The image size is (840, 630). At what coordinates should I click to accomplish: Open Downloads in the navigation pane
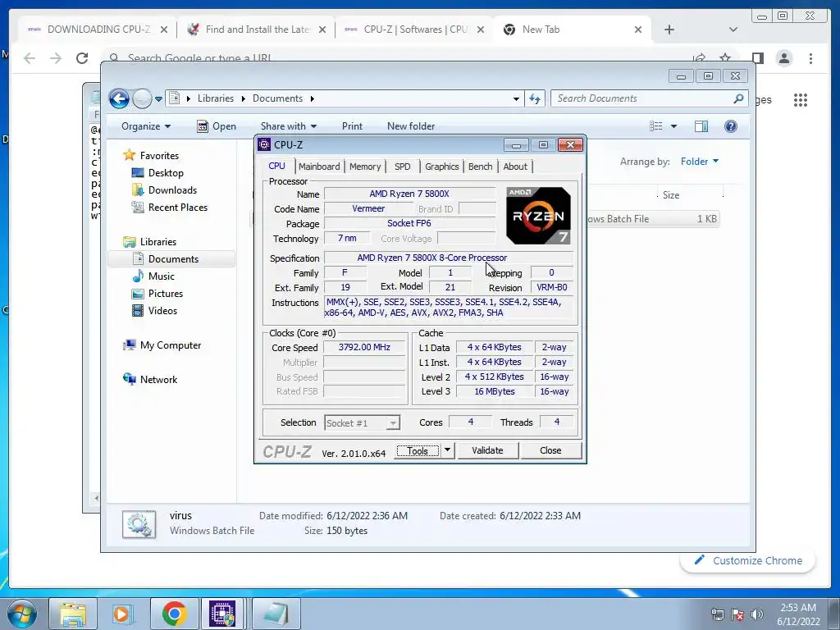pos(172,190)
